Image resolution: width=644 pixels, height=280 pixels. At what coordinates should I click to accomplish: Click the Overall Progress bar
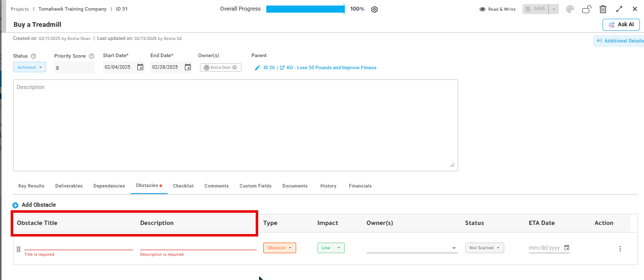[305, 9]
